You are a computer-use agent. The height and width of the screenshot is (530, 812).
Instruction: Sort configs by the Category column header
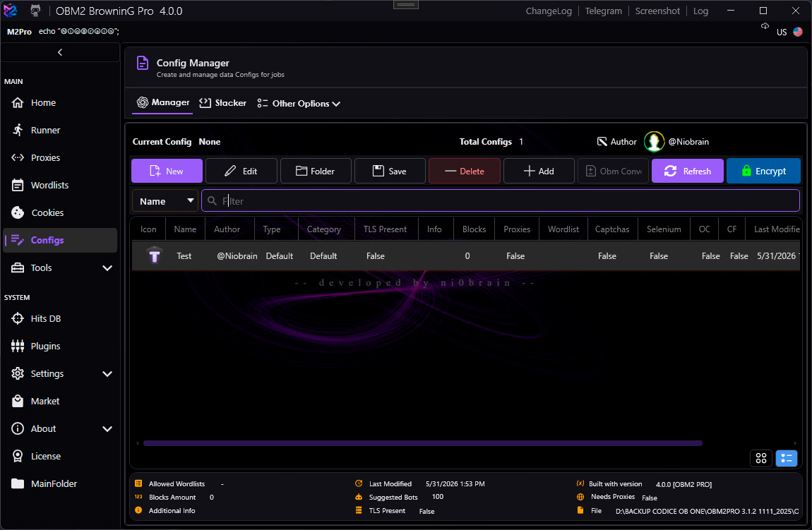tap(323, 229)
